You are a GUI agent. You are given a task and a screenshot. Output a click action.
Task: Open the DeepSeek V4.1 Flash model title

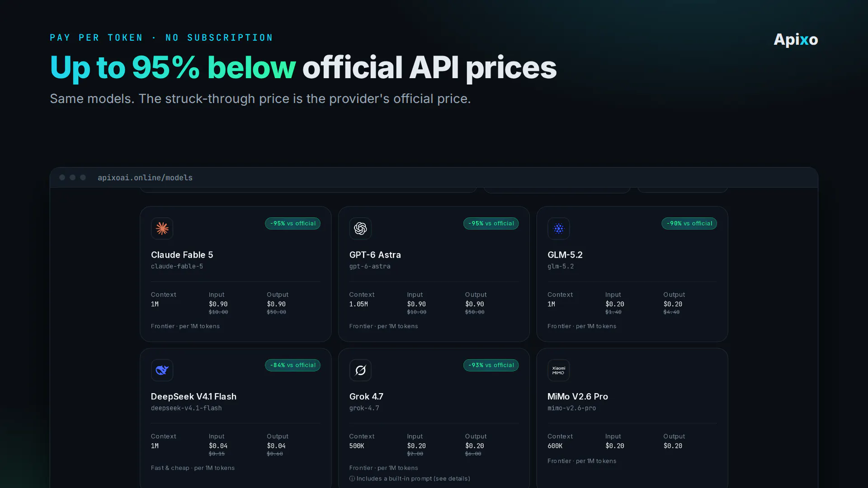(x=193, y=396)
